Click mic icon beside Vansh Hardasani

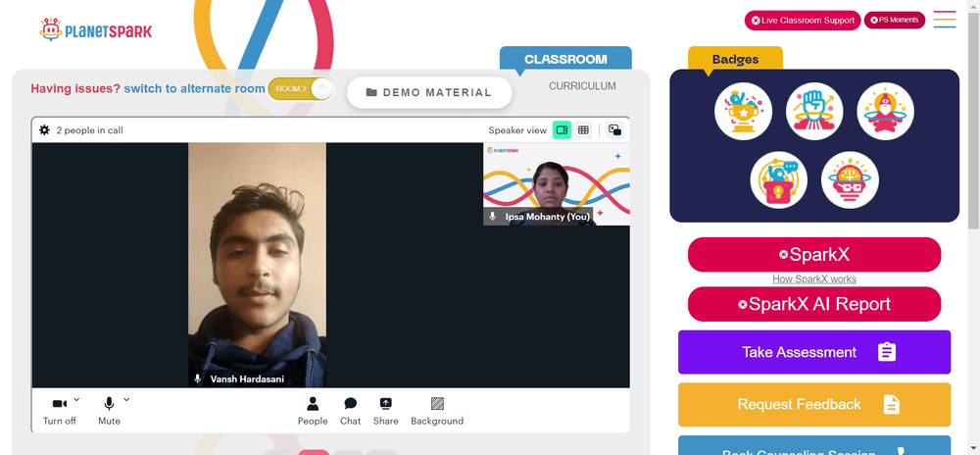[x=198, y=379]
